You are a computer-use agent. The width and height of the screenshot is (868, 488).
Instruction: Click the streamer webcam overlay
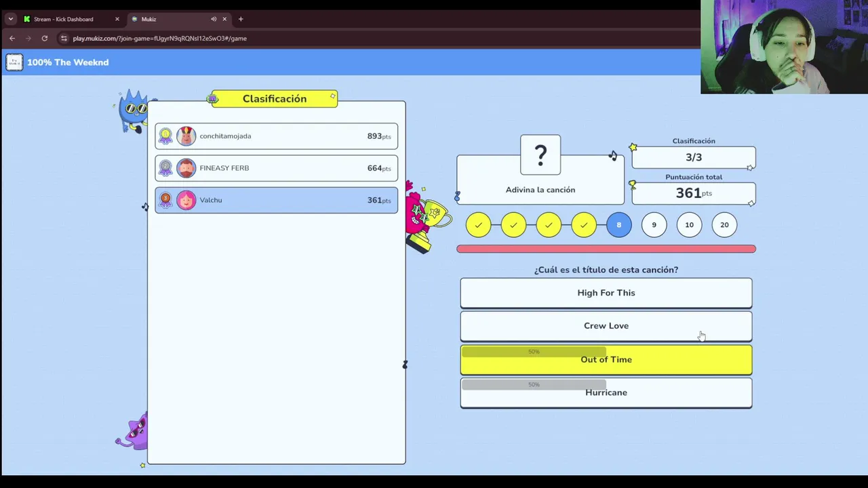785,47
